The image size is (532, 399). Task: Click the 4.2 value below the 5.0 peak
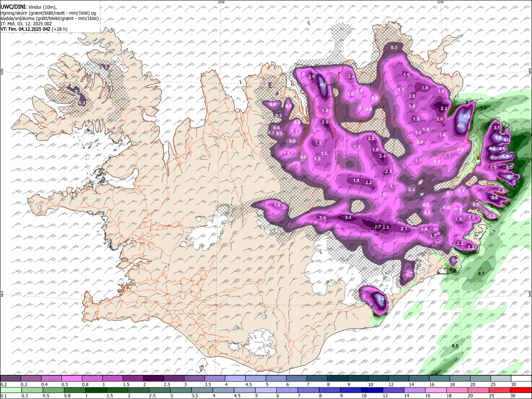click(x=461, y=126)
